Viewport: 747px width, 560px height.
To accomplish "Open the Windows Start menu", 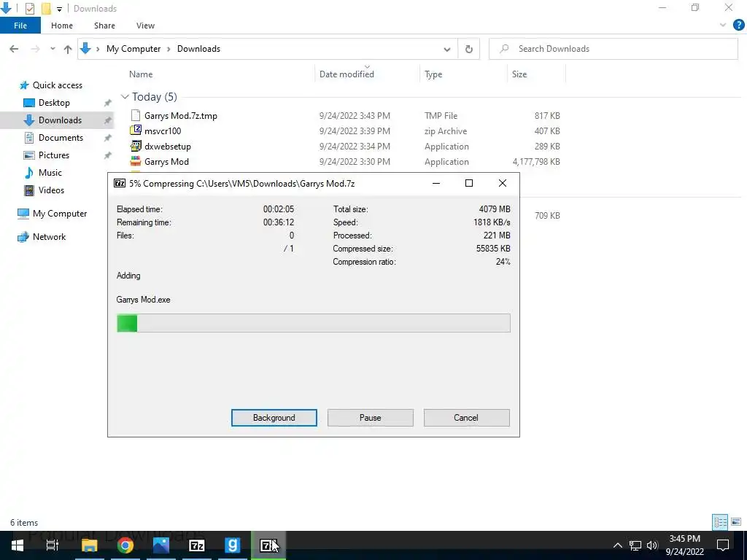I will 18,545.
